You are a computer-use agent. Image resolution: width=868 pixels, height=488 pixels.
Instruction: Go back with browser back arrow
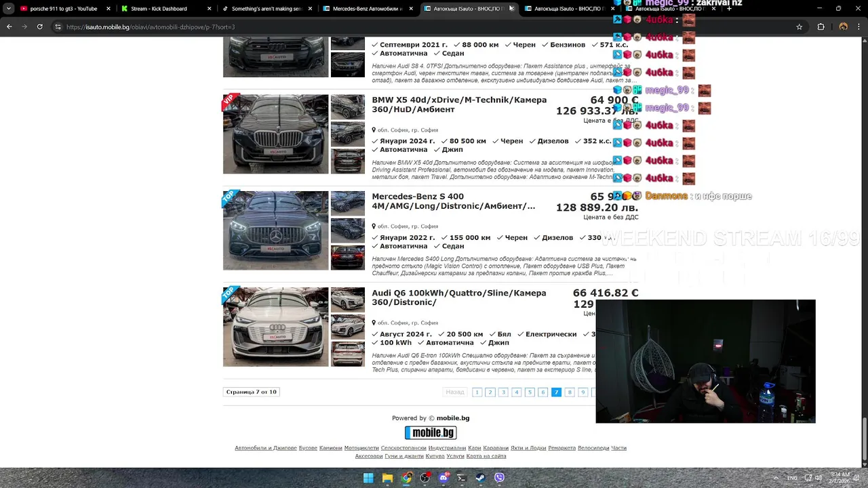(x=9, y=26)
